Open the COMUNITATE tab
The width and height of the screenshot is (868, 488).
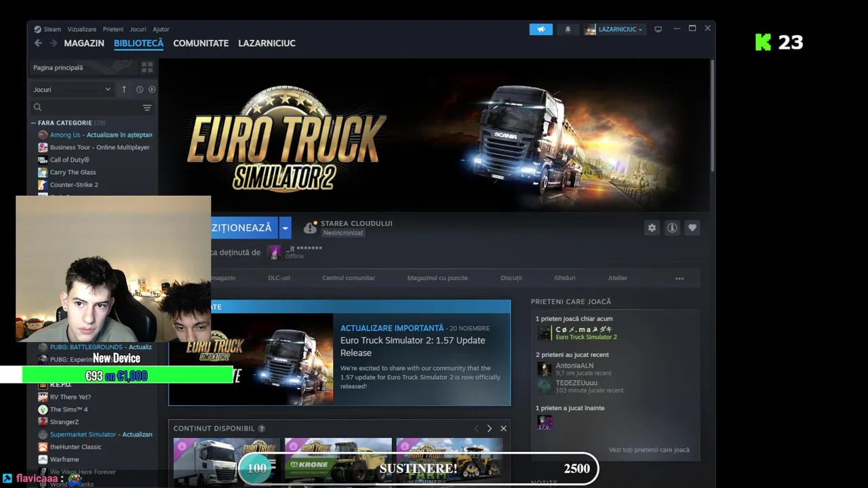201,43
